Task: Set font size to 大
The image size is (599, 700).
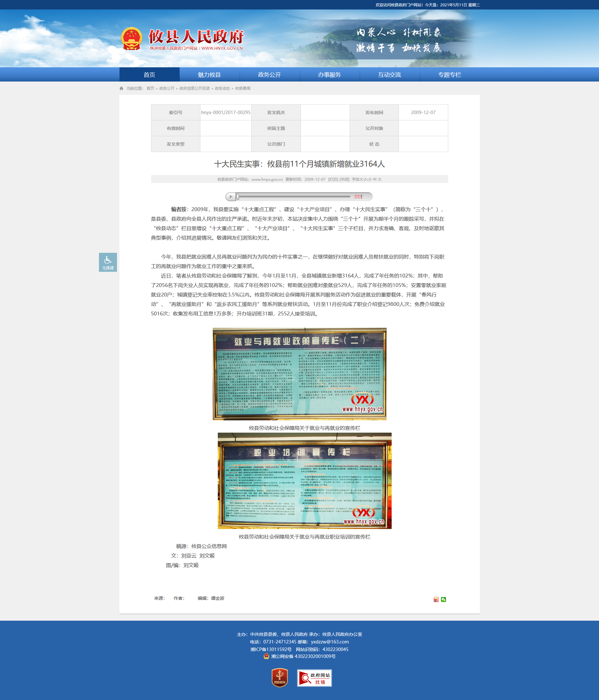Action: click(x=379, y=180)
